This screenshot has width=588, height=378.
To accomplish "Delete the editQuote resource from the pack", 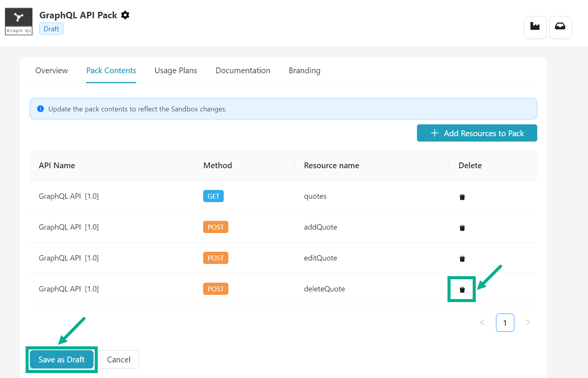I will [462, 259].
